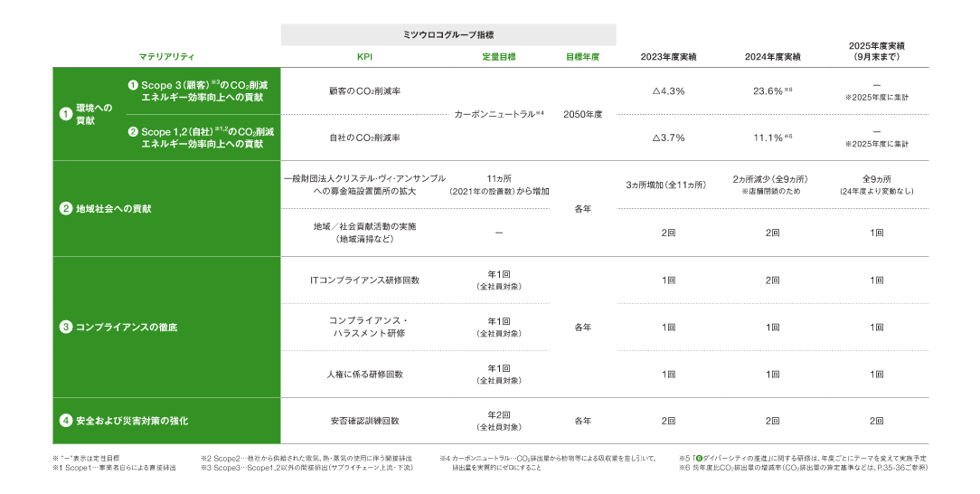Select the 地域社会への貢献 label
Screen dimensions: 980x494
tap(114, 209)
